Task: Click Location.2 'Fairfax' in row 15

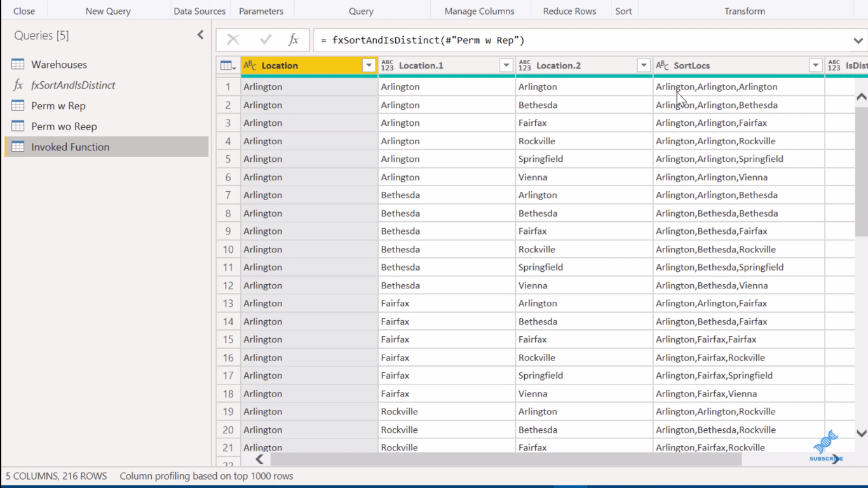Action: pos(584,339)
